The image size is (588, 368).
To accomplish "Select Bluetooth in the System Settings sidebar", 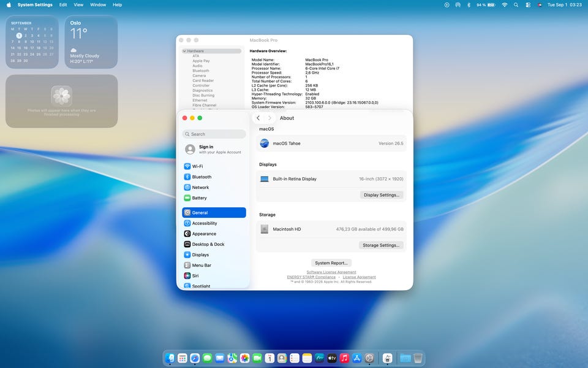I will (x=214, y=177).
